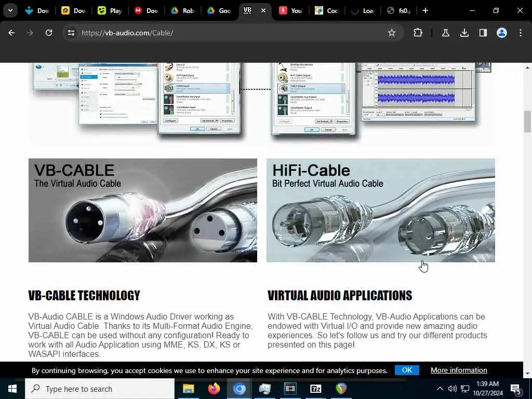The height and width of the screenshot is (399, 532).
Task: Switch to the Cod tab
Action: (327, 10)
